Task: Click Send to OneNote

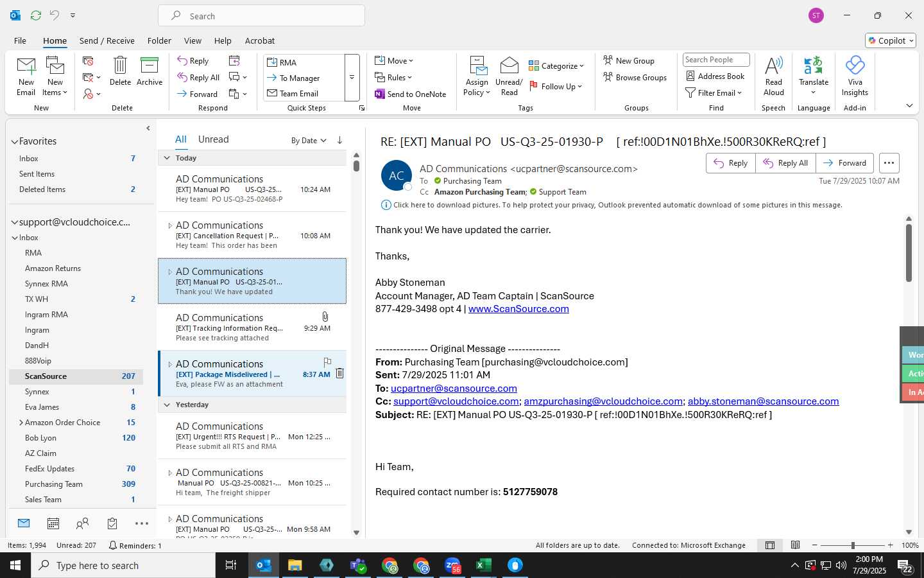Action: point(411,94)
